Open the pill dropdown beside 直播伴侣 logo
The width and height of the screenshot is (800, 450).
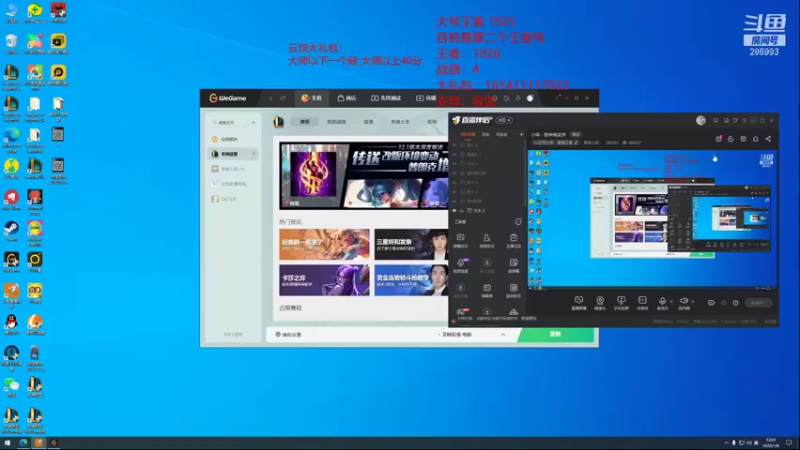504,120
